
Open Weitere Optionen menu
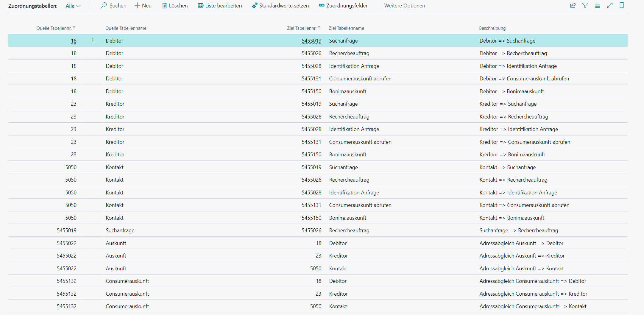point(404,6)
